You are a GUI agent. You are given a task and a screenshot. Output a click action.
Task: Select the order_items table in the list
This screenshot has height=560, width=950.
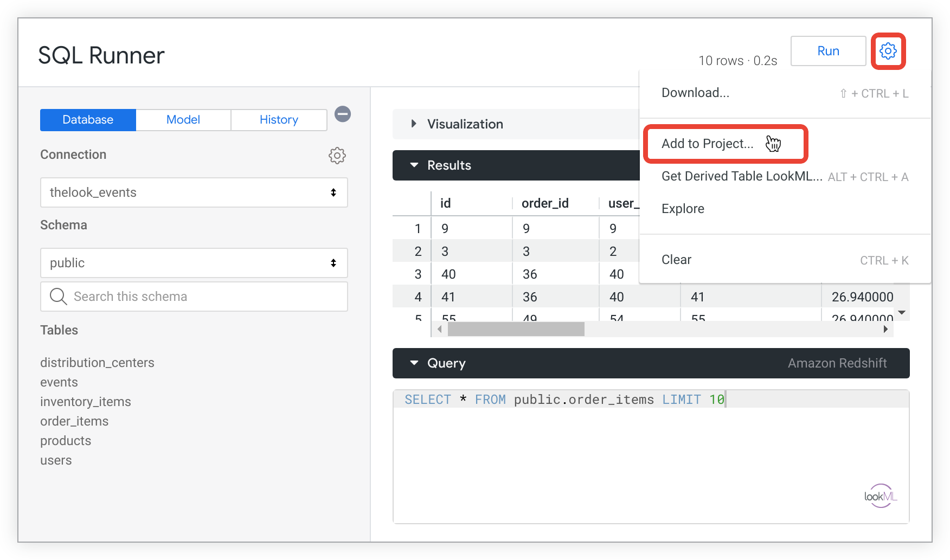74,421
